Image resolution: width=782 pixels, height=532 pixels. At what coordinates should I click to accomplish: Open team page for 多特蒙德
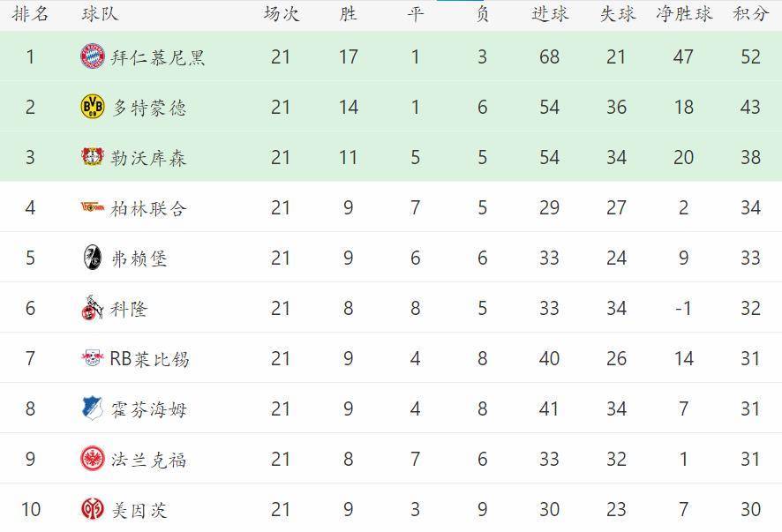[x=148, y=108]
